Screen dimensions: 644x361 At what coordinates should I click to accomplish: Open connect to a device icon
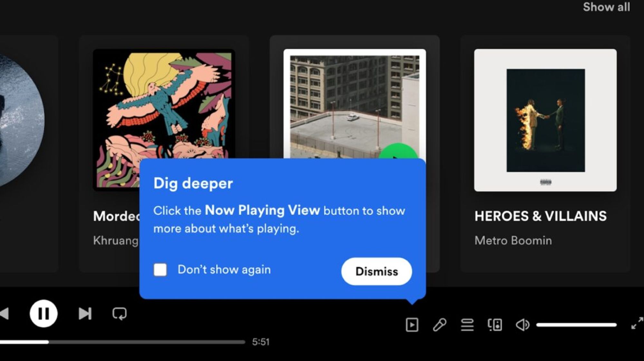pos(495,325)
